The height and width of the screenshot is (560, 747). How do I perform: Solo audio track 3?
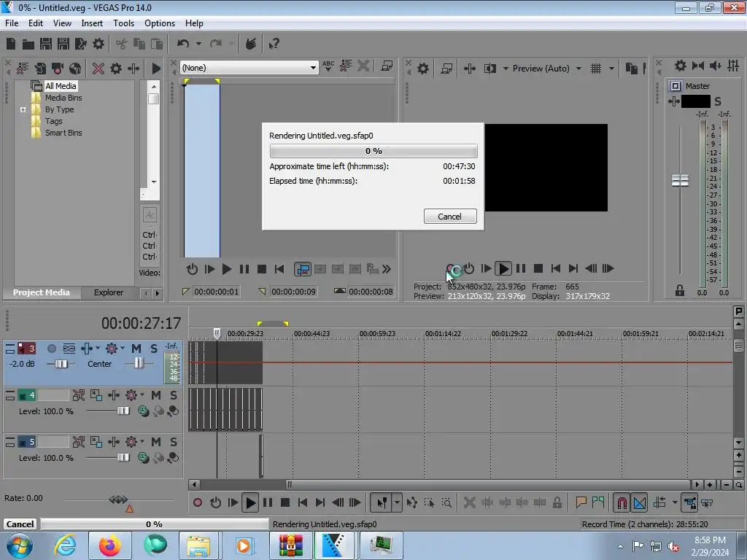coord(153,349)
